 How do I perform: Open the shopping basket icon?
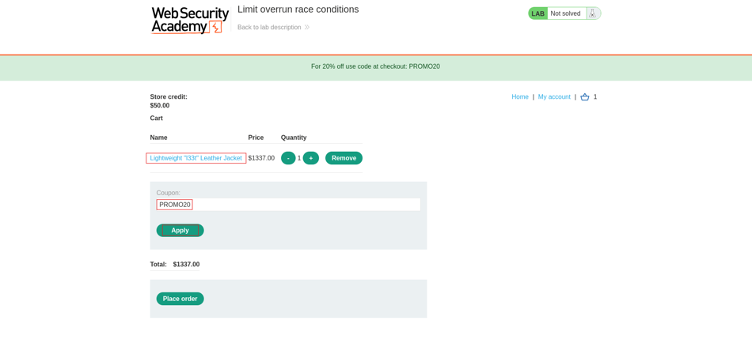[585, 97]
